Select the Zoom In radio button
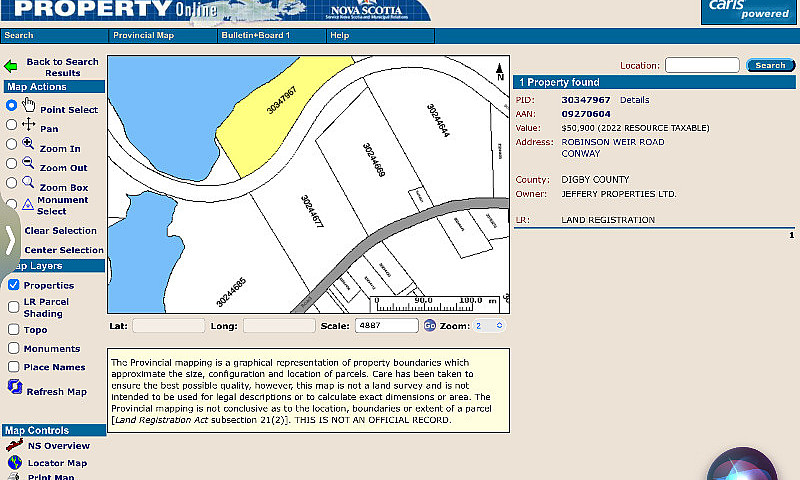The width and height of the screenshot is (800, 480). point(11,144)
